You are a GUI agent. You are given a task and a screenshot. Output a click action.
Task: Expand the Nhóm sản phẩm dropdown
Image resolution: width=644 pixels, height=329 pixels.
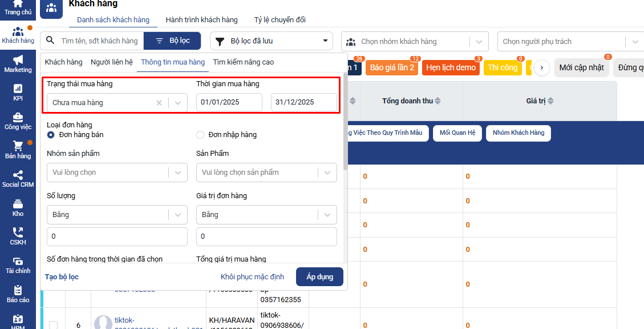(178, 172)
